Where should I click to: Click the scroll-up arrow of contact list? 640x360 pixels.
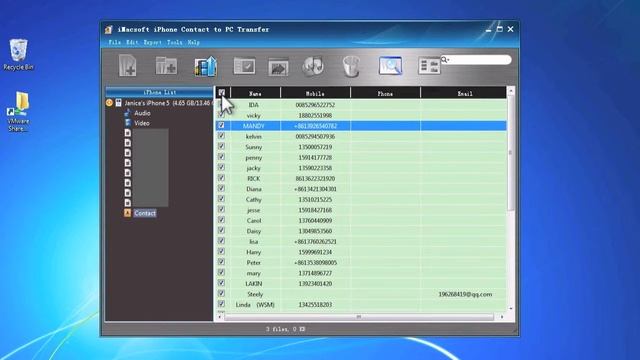pos(511,91)
